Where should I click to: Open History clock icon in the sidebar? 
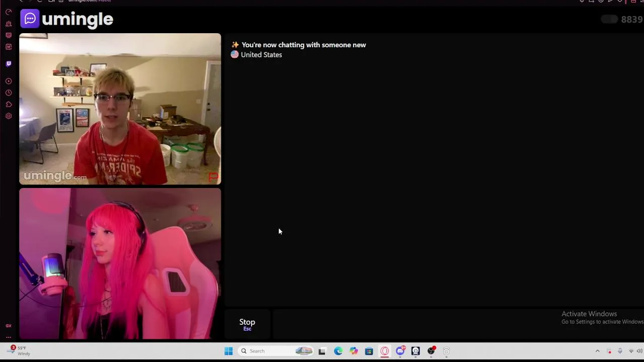pyautogui.click(x=9, y=93)
